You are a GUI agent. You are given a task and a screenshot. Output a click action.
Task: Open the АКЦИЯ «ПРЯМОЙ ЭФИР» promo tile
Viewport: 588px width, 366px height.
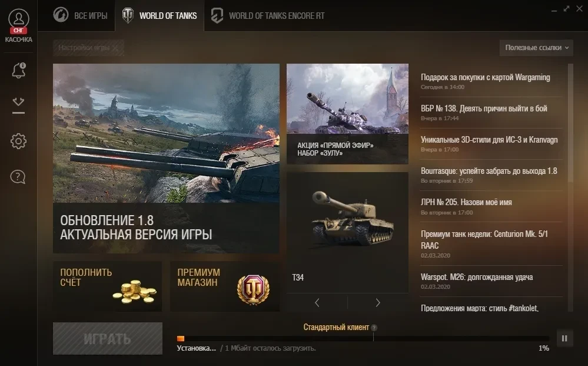348,114
